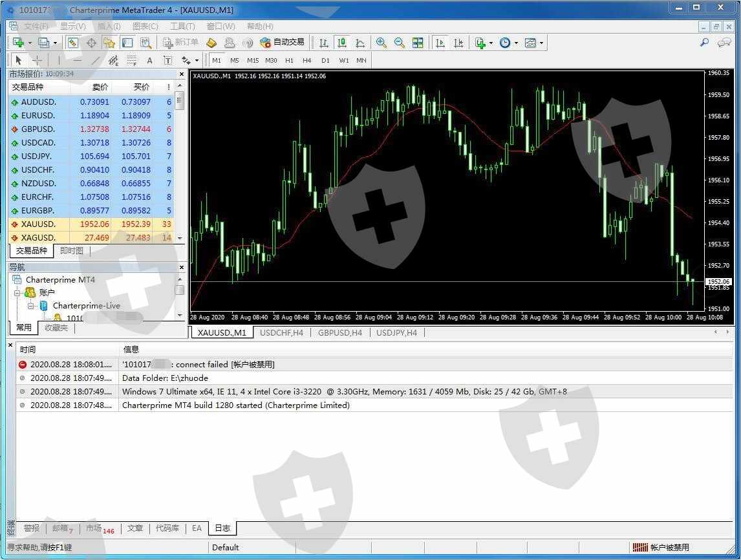Switch to H4 timeframe
Screen dimensions: 741x560
(306, 61)
